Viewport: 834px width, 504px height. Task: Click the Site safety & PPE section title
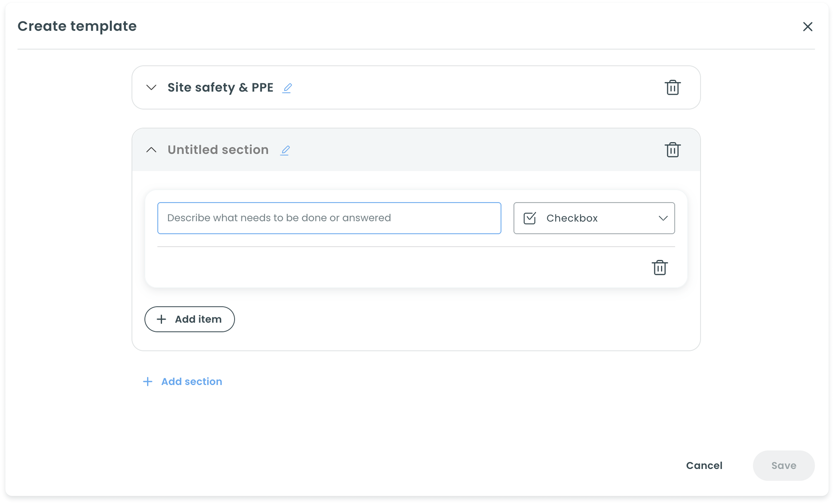click(x=220, y=88)
